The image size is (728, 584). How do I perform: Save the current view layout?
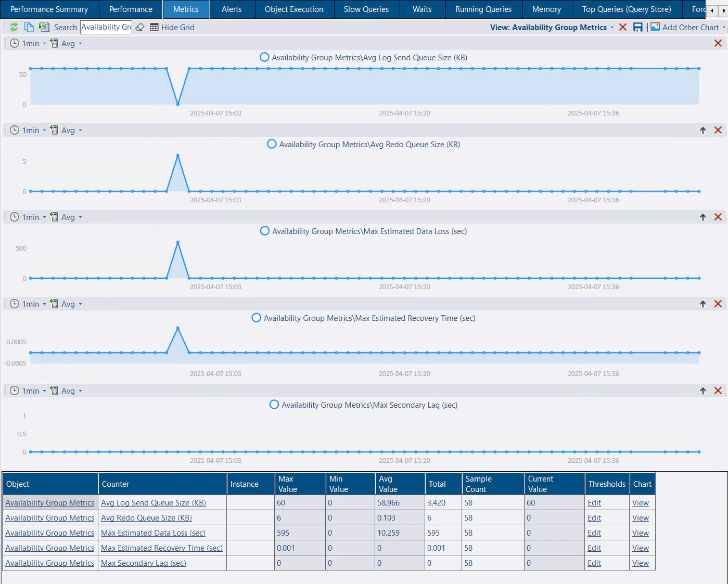[638, 27]
